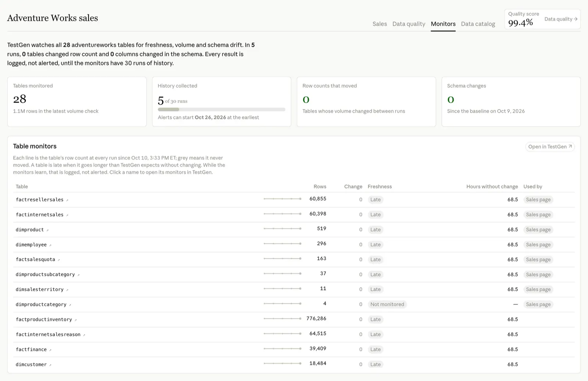Click the Schema changes card
Viewport: 588px width, 381px height.
point(511,102)
